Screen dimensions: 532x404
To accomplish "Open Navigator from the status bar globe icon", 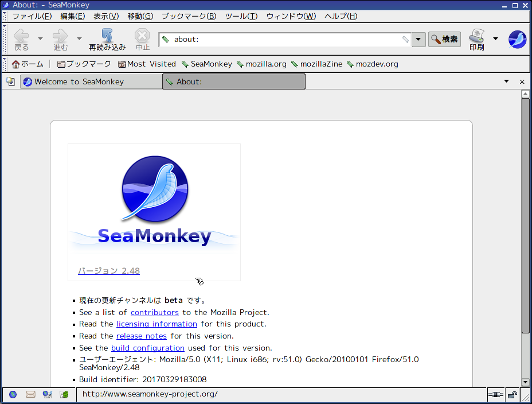I will pos(13,394).
